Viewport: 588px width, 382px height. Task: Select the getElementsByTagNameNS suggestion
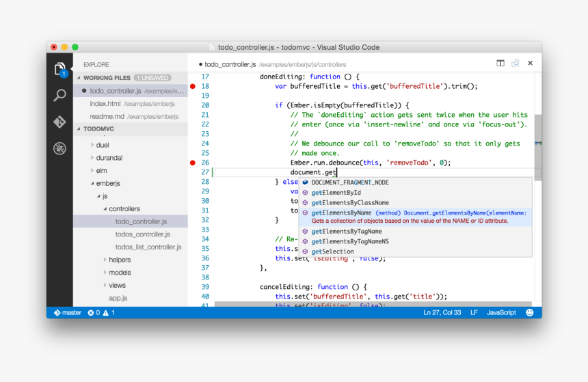415,241
